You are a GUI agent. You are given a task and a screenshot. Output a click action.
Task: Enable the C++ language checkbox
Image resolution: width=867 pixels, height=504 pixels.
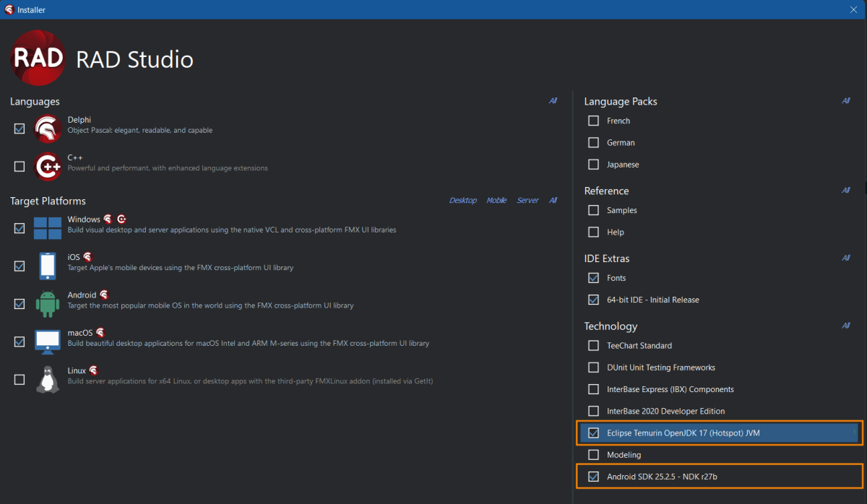(20, 167)
